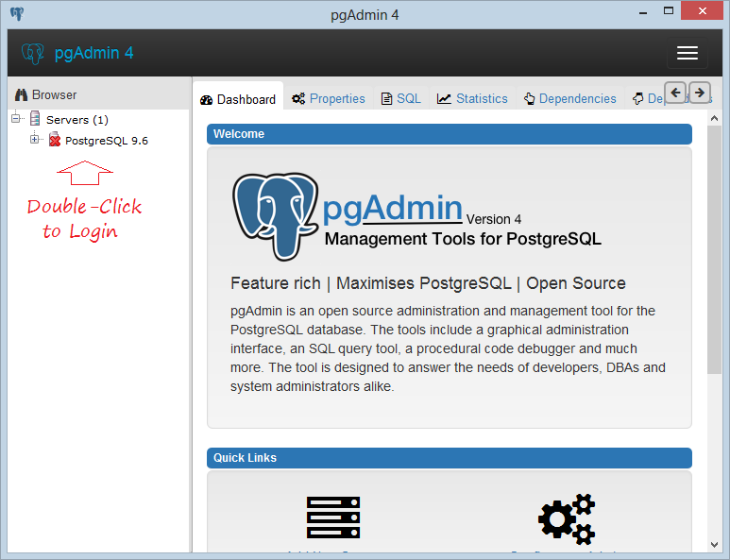730x560 pixels.
Task: Click the Properties tab gears icon
Action: point(298,99)
